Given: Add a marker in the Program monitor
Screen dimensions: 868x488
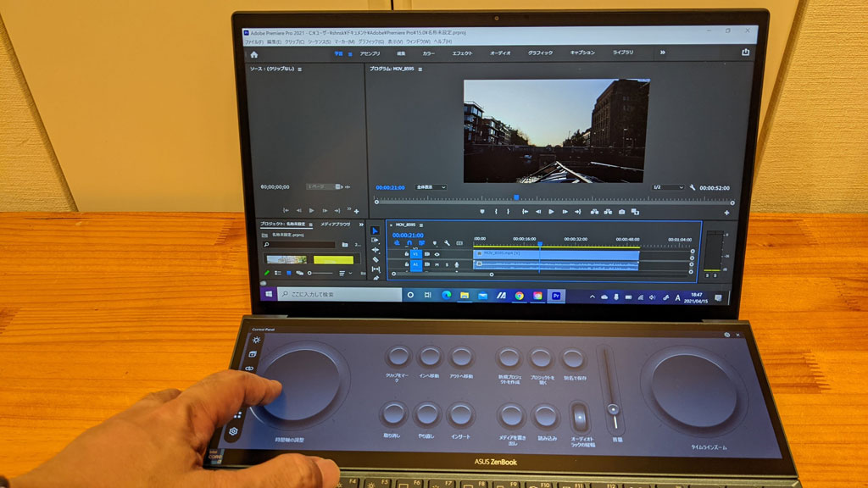Looking at the screenshot, I should click(x=482, y=211).
